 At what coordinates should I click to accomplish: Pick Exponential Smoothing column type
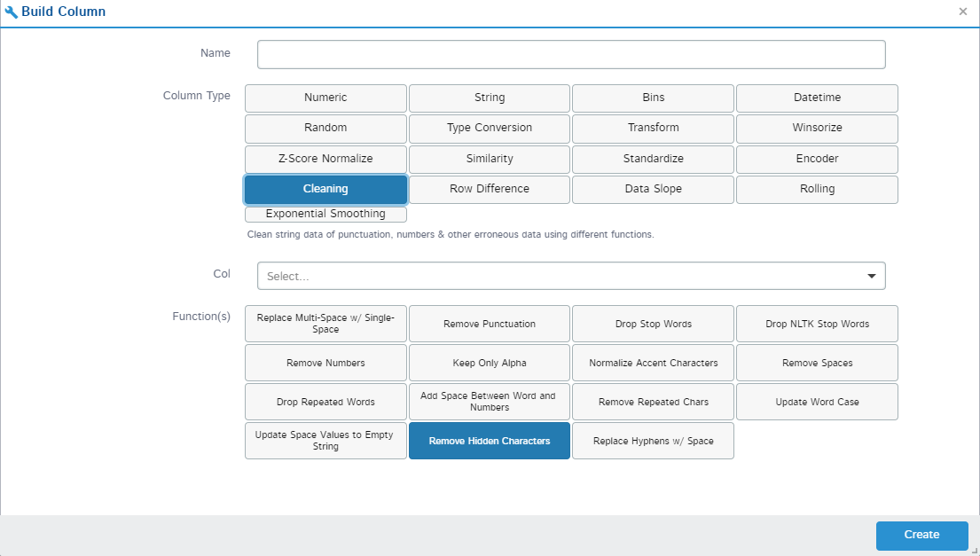[x=325, y=214]
